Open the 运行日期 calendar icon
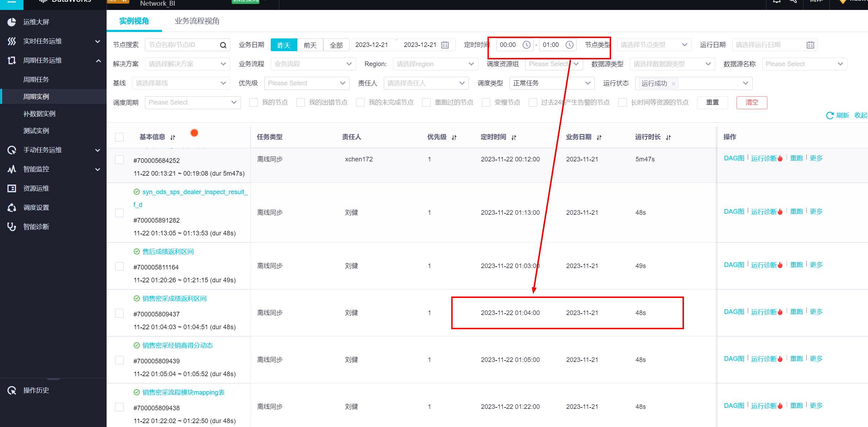This screenshot has height=427, width=868. pyautogui.click(x=810, y=45)
